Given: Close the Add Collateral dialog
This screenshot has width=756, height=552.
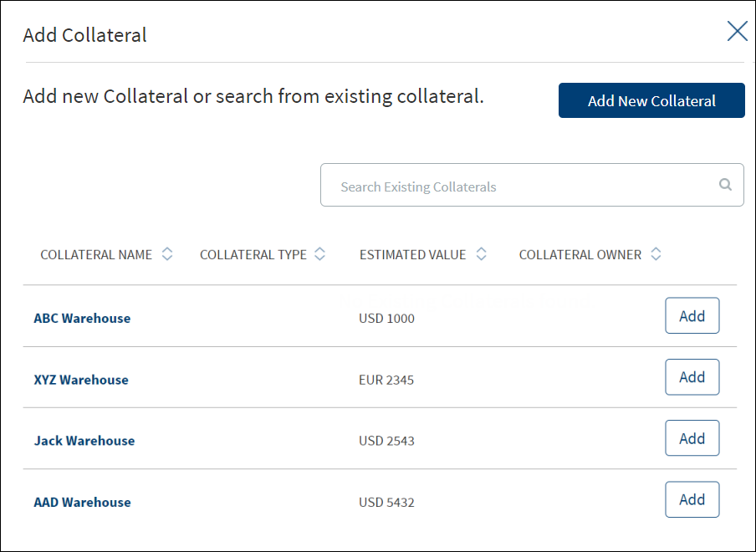Looking at the screenshot, I should pyautogui.click(x=738, y=31).
